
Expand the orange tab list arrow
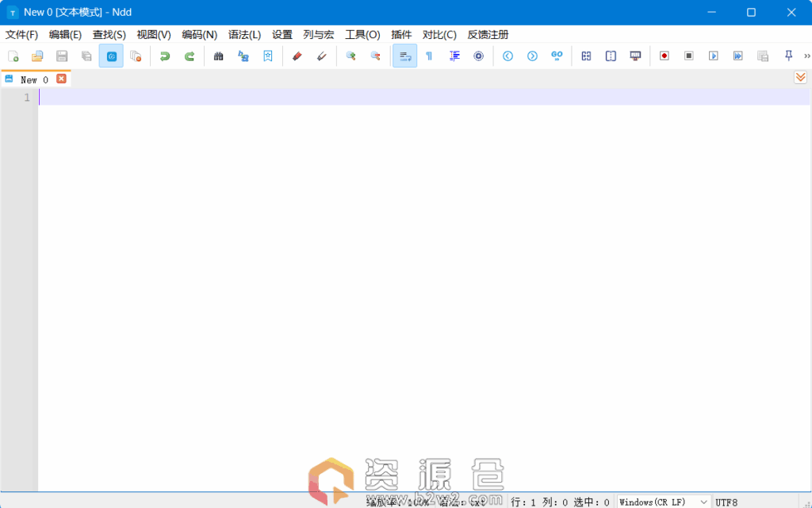click(801, 77)
